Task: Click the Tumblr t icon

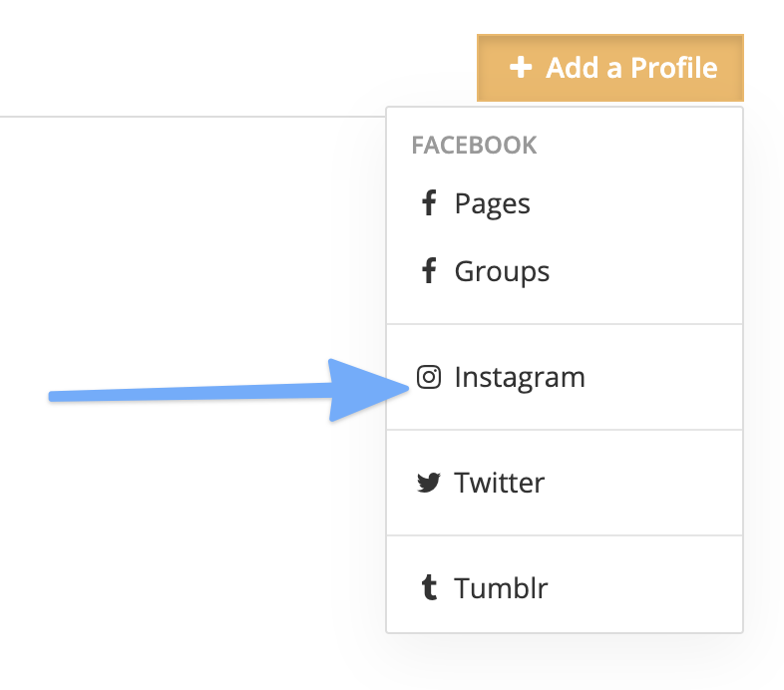Action: pos(429,587)
